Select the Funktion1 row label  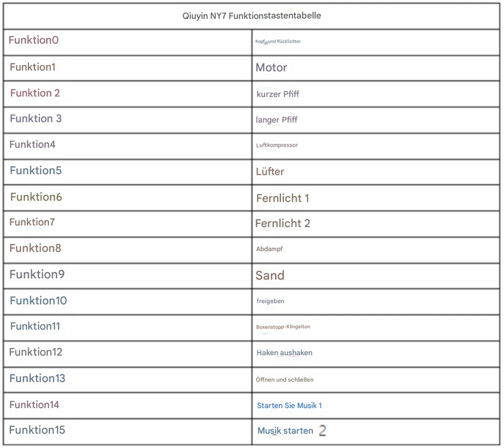[x=33, y=67]
